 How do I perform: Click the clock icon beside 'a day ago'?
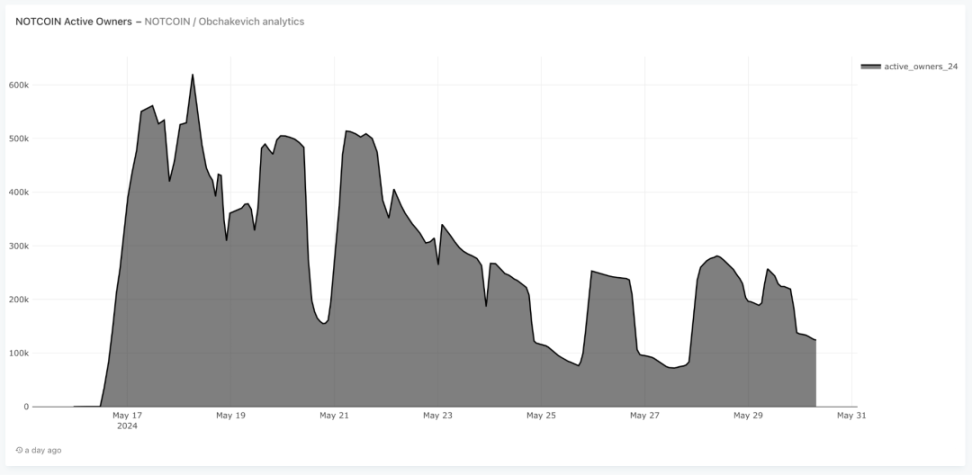pos(19,450)
